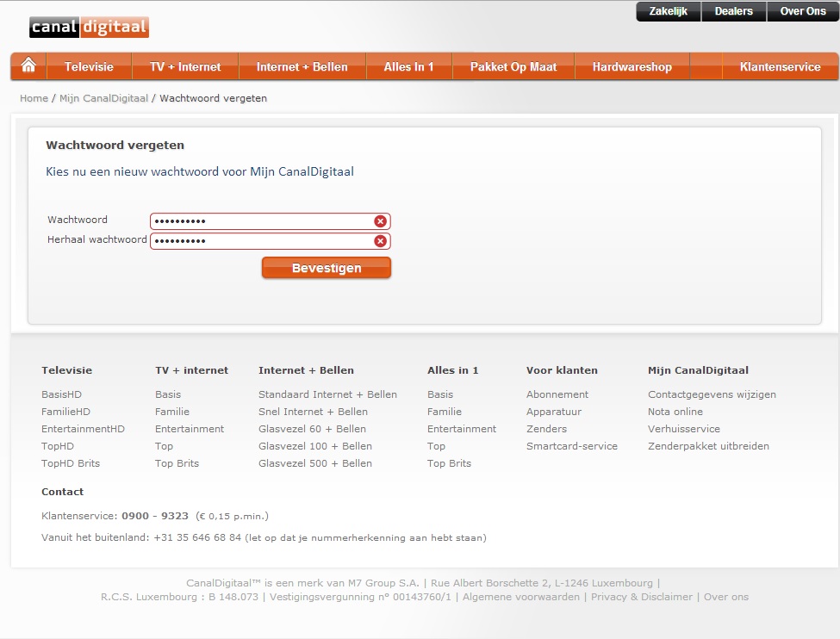The height and width of the screenshot is (639, 840).
Task: Open EntertainmentHD footer link
Action: [x=83, y=429]
